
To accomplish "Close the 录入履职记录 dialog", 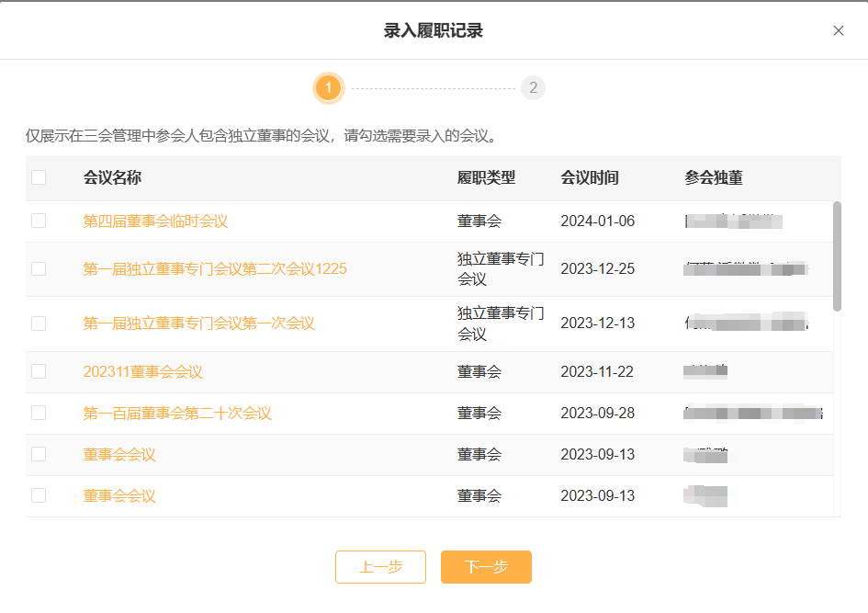I will 838,30.
